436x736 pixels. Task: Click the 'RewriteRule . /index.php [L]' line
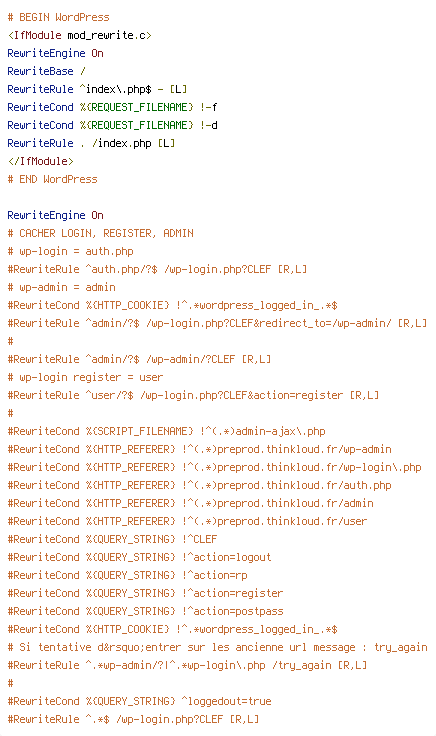click(92, 143)
